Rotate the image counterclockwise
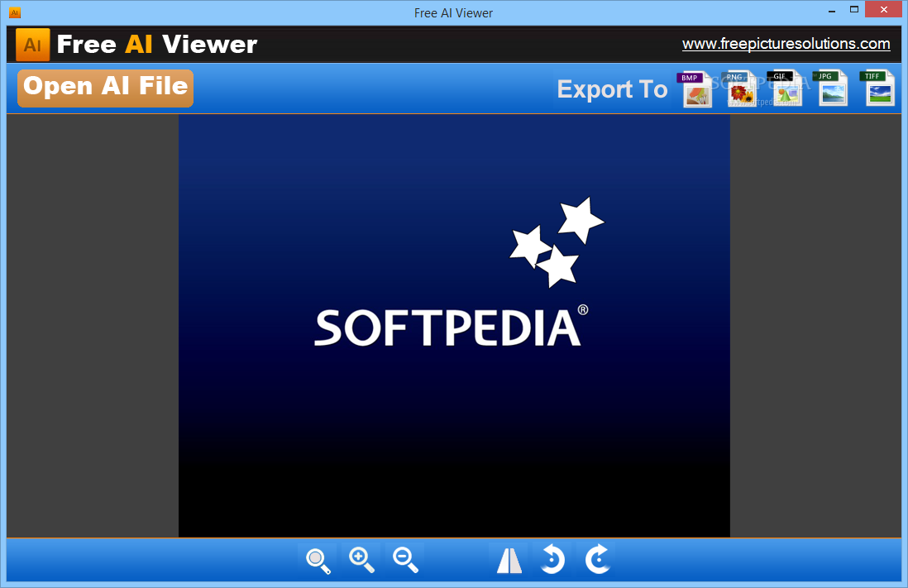Screen dimensions: 908x588 552,560
